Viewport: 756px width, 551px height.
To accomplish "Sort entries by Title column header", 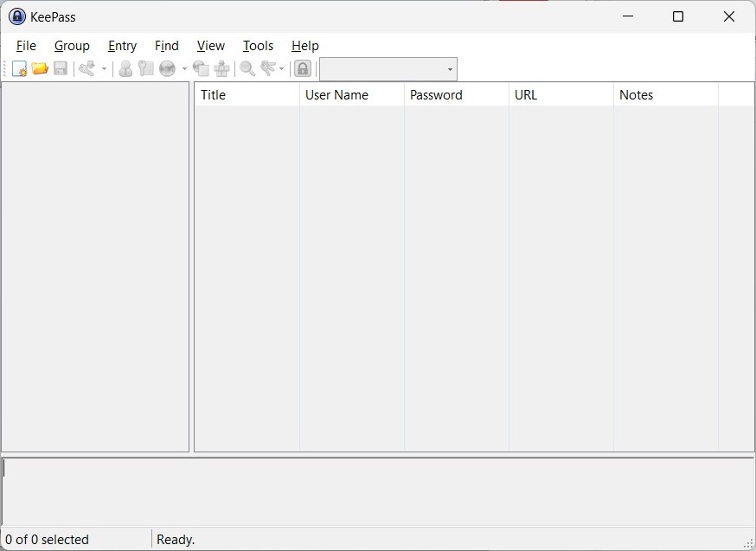I will click(x=247, y=95).
